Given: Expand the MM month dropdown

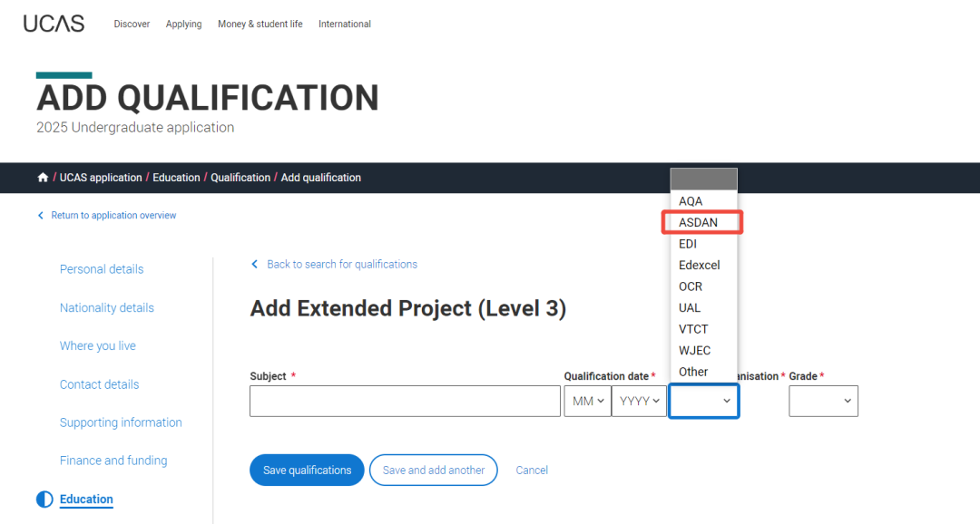Looking at the screenshot, I should coord(587,401).
